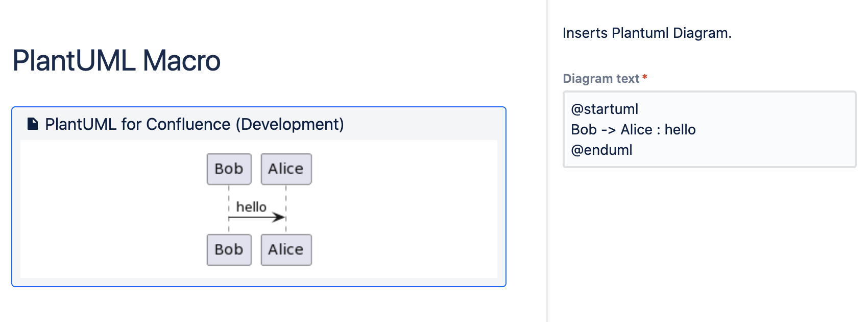Click the vertical divider beside config panel
Screen dimensions: 868x322
(x=547, y=161)
